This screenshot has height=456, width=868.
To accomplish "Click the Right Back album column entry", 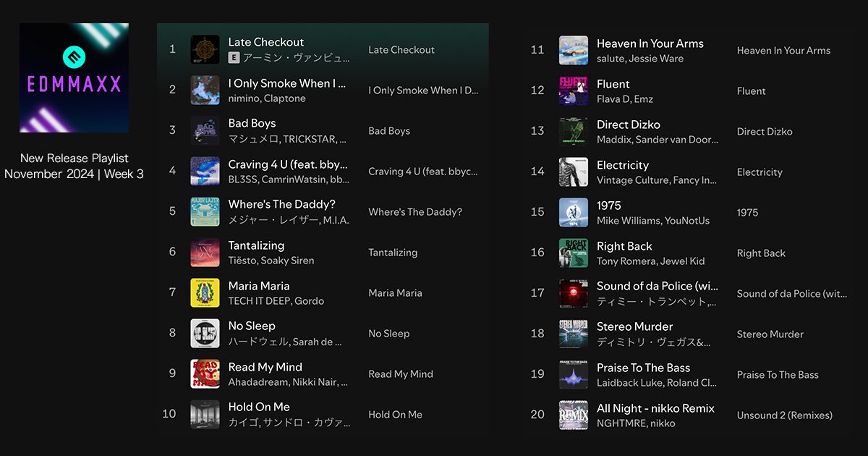I will tap(761, 253).
